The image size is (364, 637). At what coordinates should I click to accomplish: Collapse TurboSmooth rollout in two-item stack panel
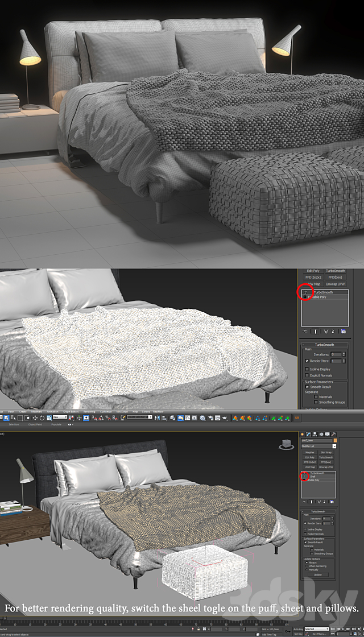click(304, 345)
